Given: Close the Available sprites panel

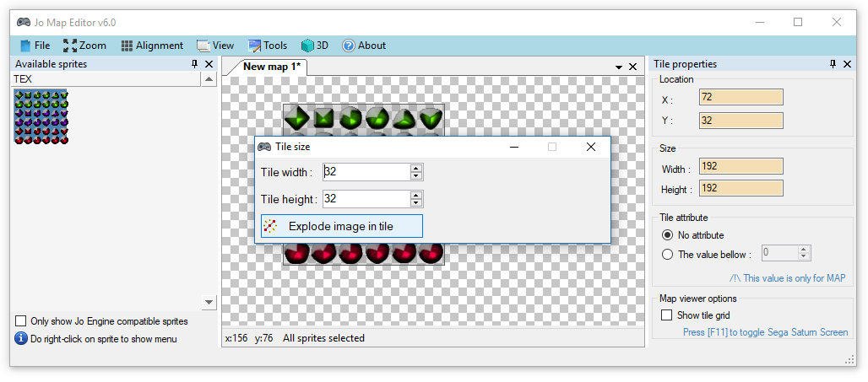Looking at the screenshot, I should (x=209, y=64).
